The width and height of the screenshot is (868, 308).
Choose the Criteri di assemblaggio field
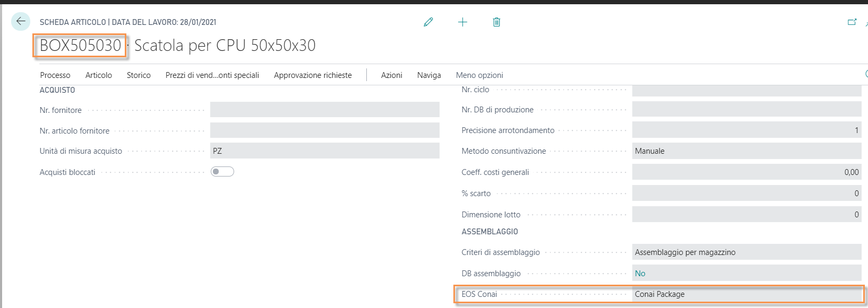pos(746,252)
